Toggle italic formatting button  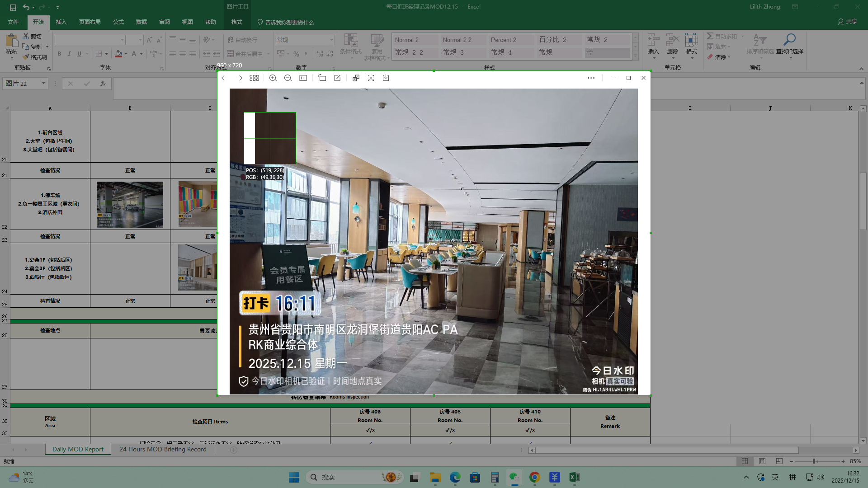[69, 54]
